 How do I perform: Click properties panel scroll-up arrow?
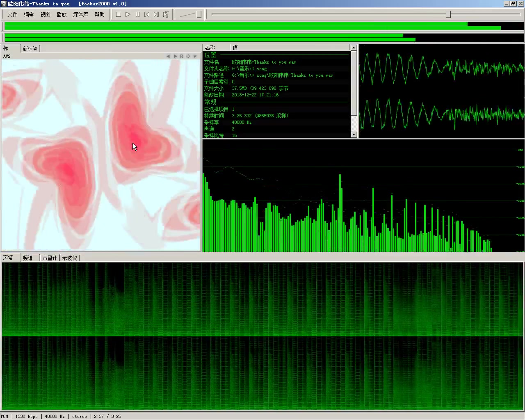(354, 48)
